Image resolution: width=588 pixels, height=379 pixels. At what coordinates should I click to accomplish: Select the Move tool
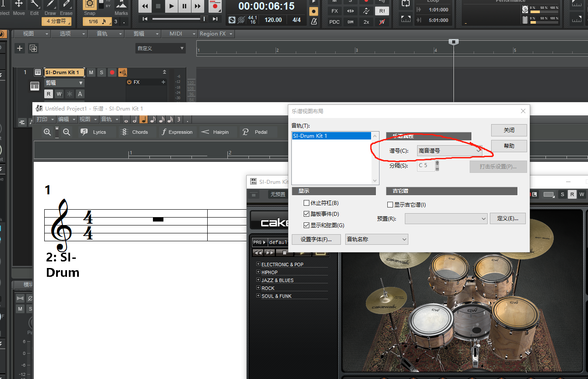click(19, 5)
